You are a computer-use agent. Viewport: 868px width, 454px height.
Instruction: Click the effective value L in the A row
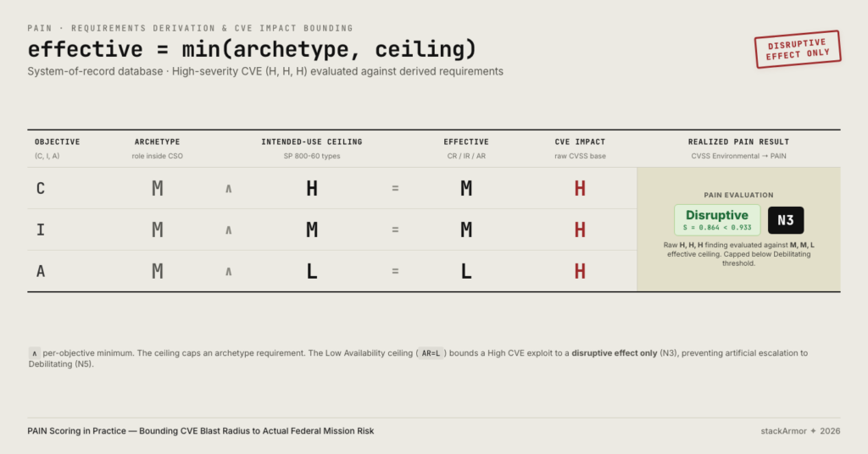coord(466,272)
